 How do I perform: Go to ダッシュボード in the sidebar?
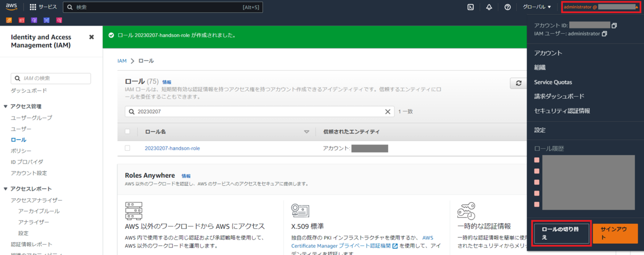[28, 91]
